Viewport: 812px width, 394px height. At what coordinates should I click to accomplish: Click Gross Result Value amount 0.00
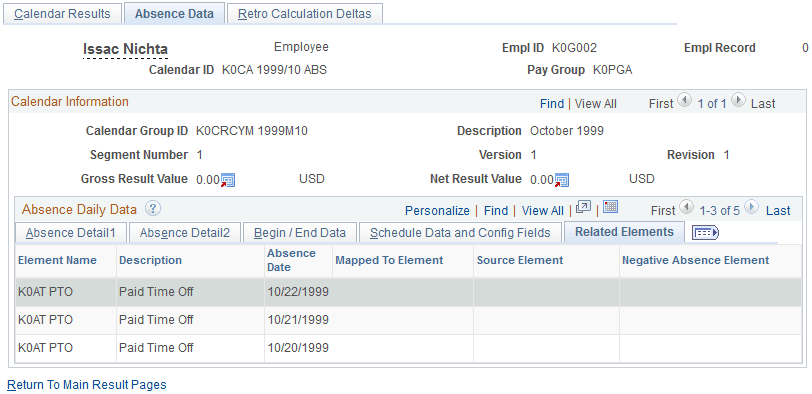pos(208,180)
